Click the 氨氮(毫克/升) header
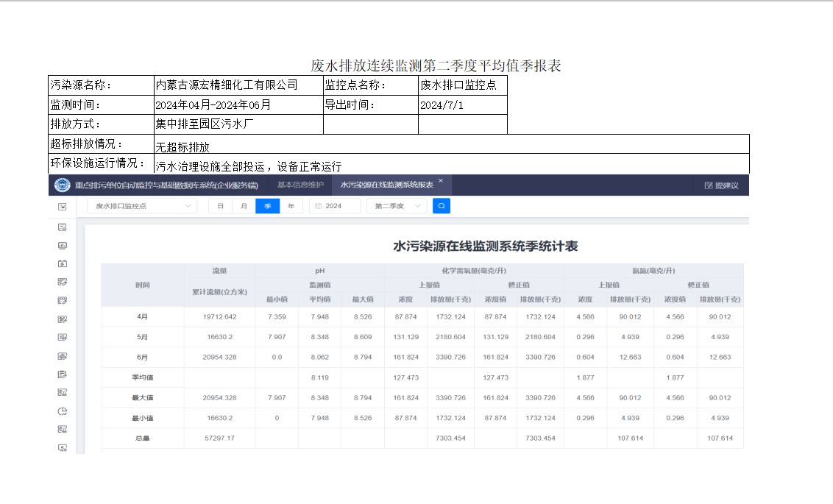Viewport: 833px width, 504px height. (x=653, y=271)
